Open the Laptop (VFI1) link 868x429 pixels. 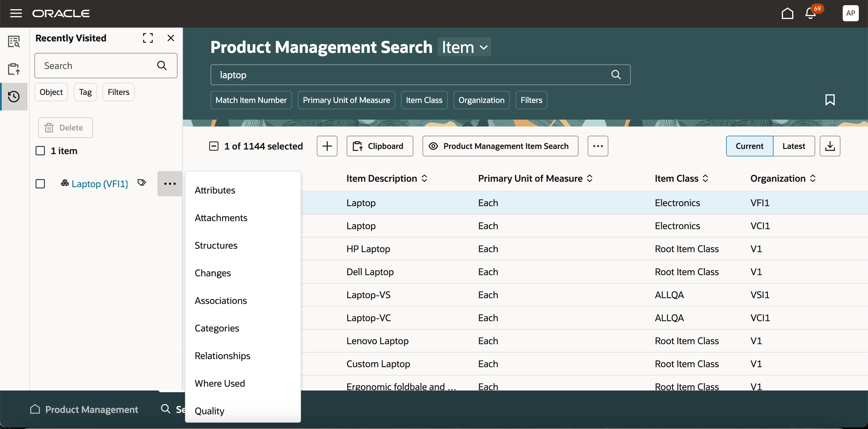click(x=100, y=184)
